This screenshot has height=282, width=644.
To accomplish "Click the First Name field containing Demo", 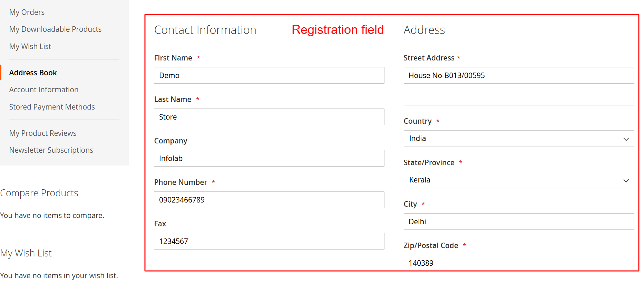I will pos(269,75).
